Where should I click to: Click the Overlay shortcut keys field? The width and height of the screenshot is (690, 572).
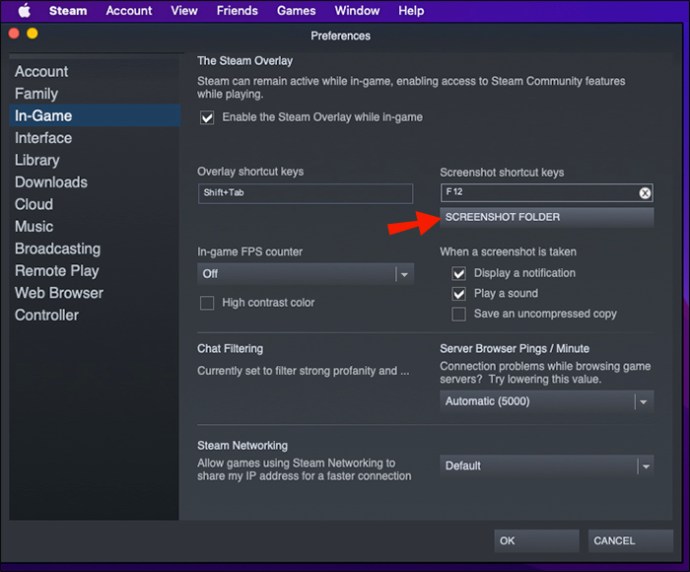[x=305, y=193]
